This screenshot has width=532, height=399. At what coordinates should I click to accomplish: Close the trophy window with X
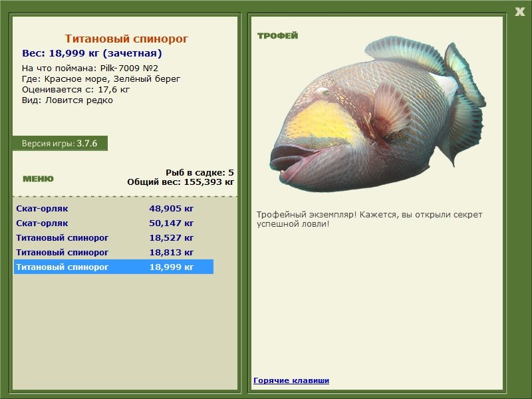[x=519, y=12]
